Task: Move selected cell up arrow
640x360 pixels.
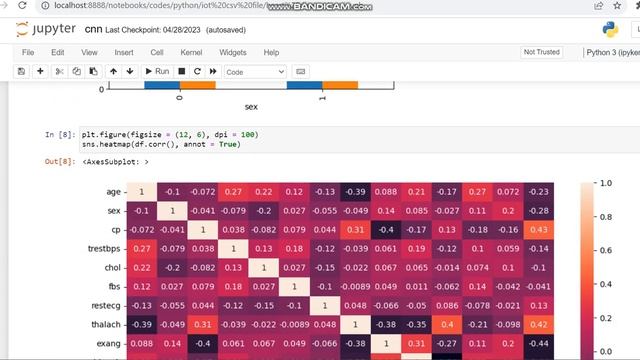Action: pyautogui.click(x=113, y=71)
